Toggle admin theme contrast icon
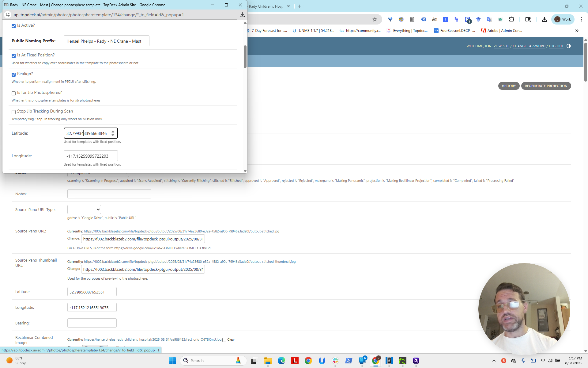The image size is (588, 368). point(569,46)
